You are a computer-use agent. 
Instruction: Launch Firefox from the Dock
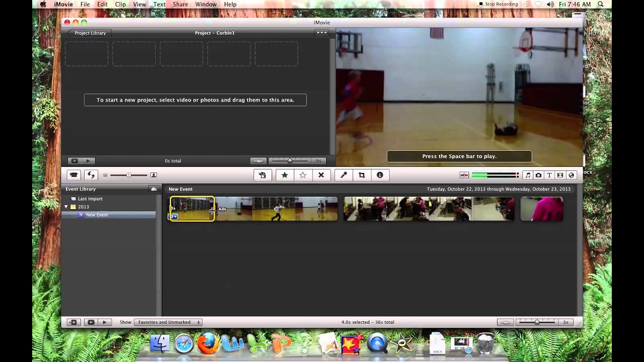click(208, 344)
